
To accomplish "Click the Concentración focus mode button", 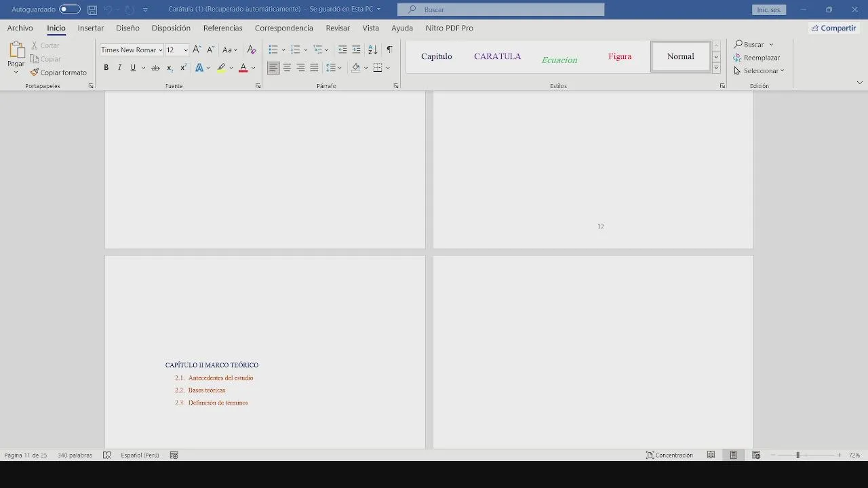I will 669,455.
